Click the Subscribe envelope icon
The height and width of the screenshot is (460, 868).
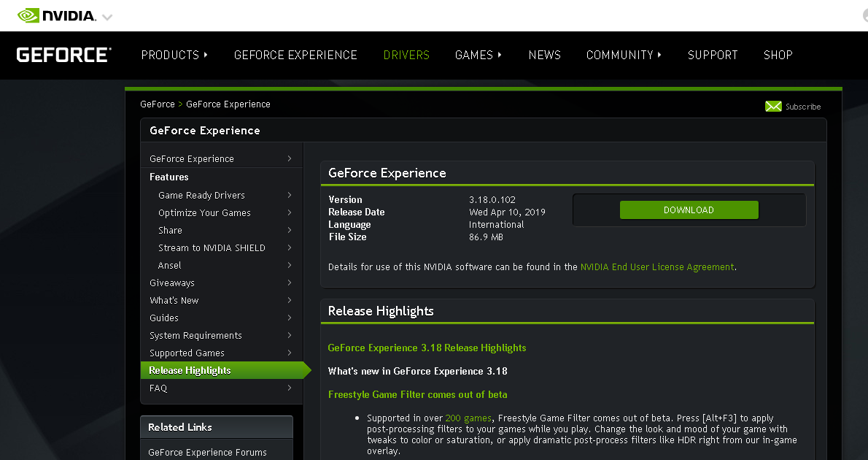coord(773,107)
